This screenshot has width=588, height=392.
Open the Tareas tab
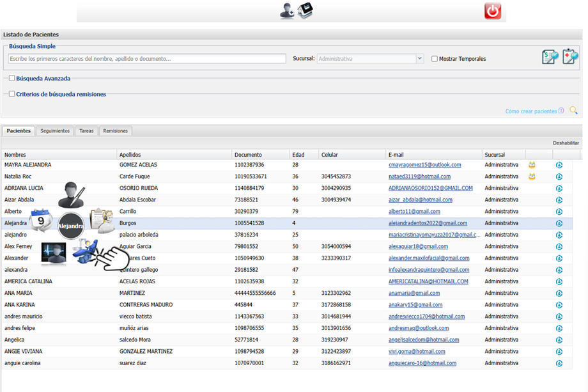pyautogui.click(x=86, y=131)
